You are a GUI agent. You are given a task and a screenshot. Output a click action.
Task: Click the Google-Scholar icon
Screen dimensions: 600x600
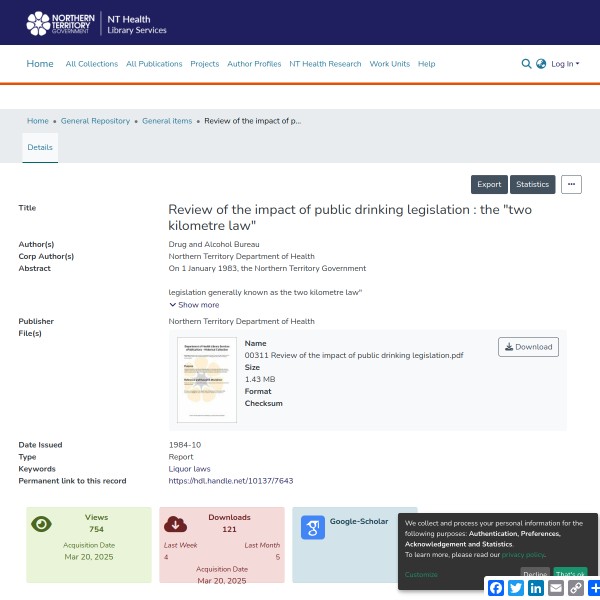click(x=313, y=528)
